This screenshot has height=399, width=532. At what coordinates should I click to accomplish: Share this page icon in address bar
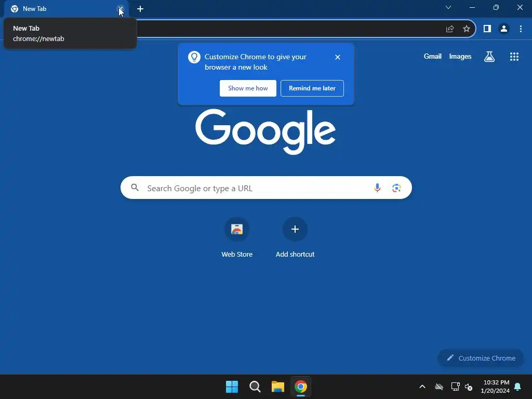coord(450,29)
